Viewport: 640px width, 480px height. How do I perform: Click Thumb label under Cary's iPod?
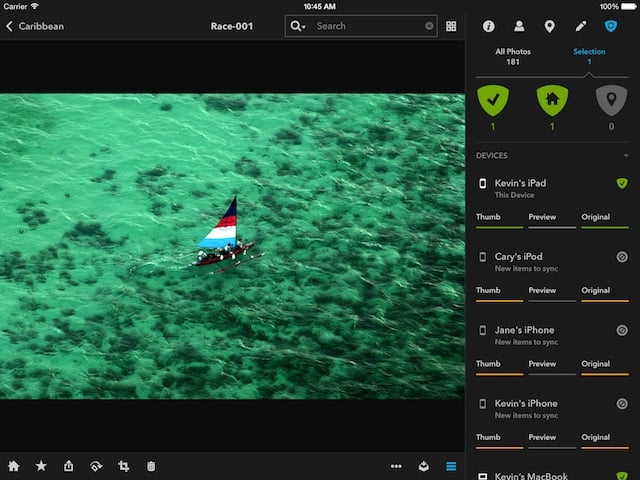[x=488, y=290]
